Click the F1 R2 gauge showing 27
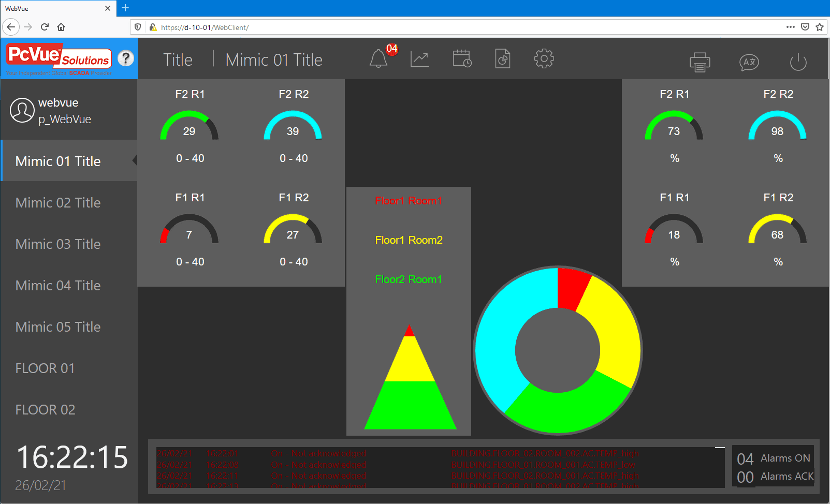This screenshot has width=830, height=504. (293, 229)
